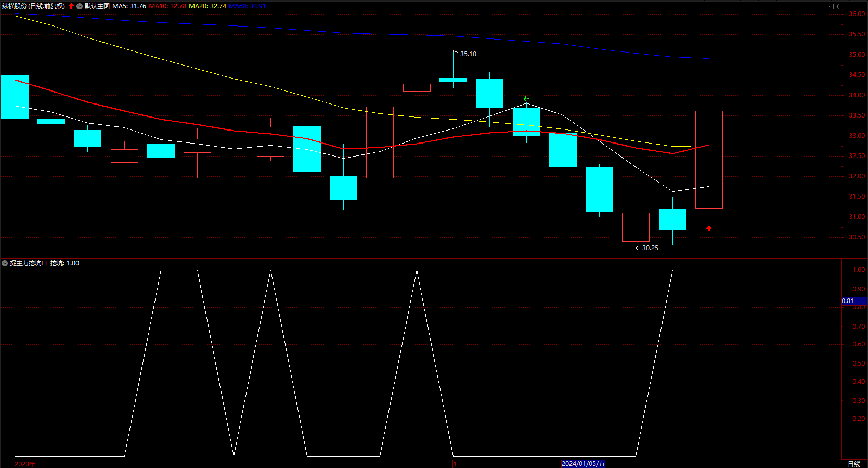Click the 捉主力挖坑FT indicator name

click(29, 263)
